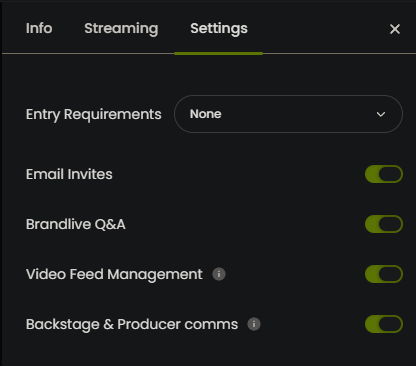Click the Brandlive Q&A label
The height and width of the screenshot is (366, 416).
pos(76,224)
